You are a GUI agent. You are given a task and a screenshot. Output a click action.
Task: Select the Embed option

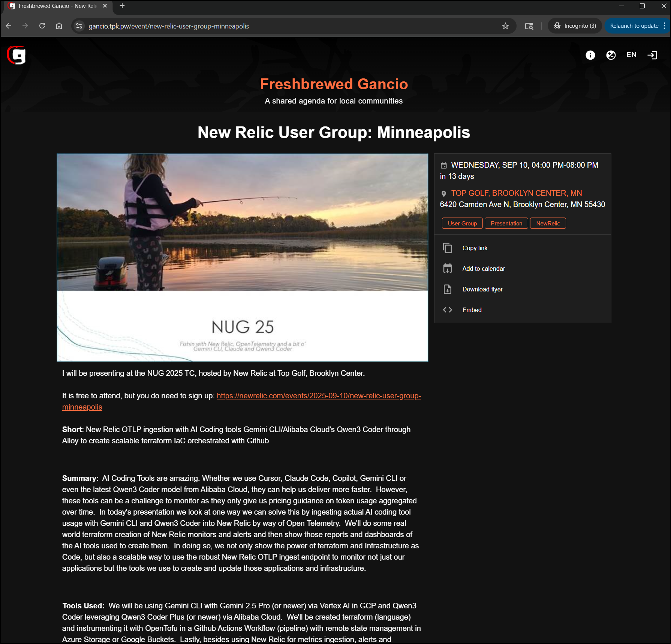click(x=523, y=310)
